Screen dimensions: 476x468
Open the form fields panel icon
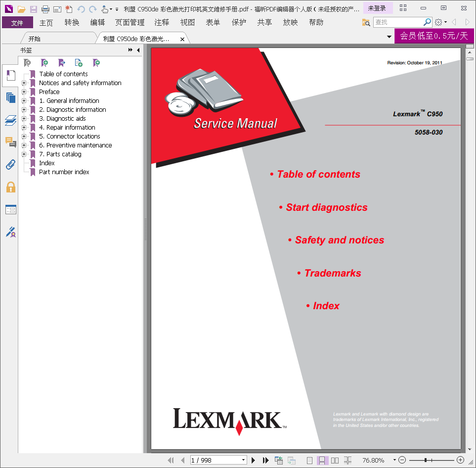pos(11,209)
